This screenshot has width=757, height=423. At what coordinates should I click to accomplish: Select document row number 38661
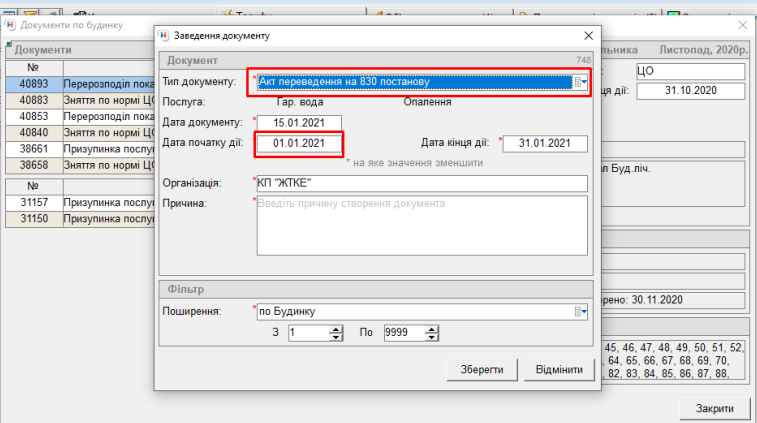click(x=34, y=148)
